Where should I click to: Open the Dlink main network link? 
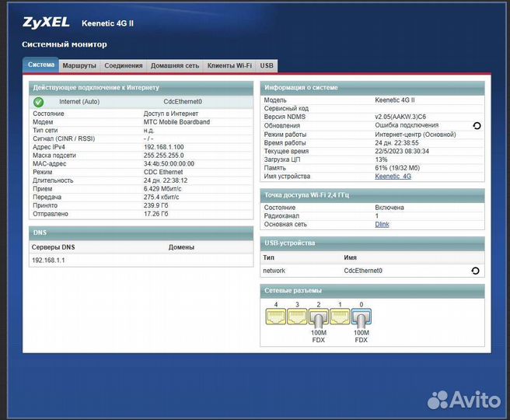click(x=382, y=224)
